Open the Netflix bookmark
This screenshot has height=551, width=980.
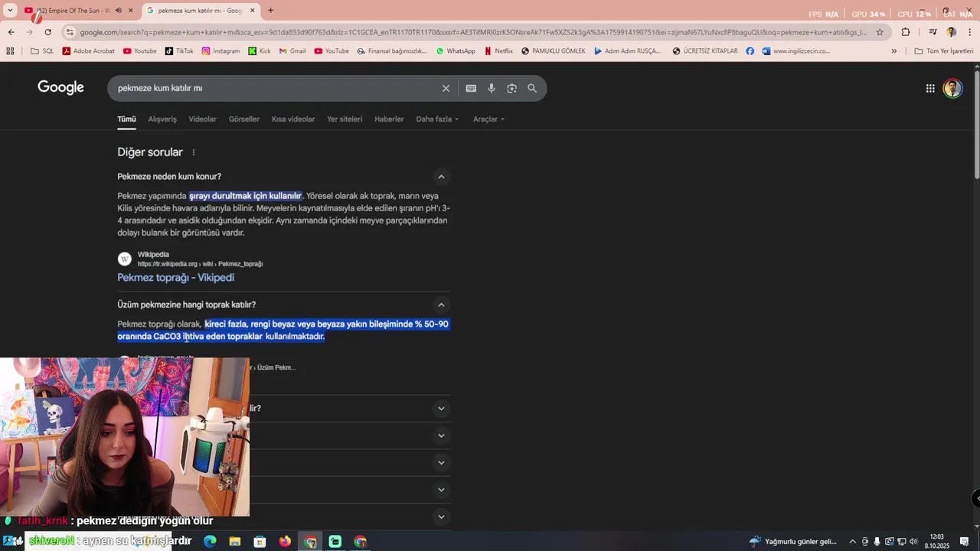pos(498,51)
